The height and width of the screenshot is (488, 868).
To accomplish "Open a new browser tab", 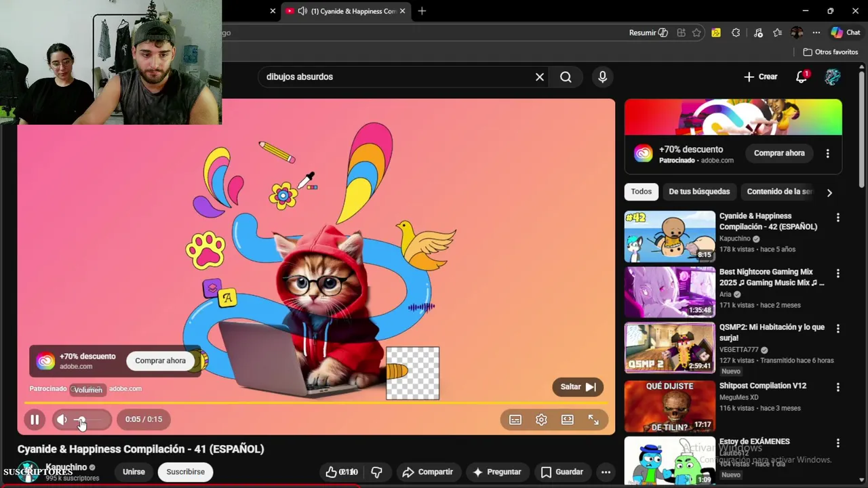I will (422, 11).
